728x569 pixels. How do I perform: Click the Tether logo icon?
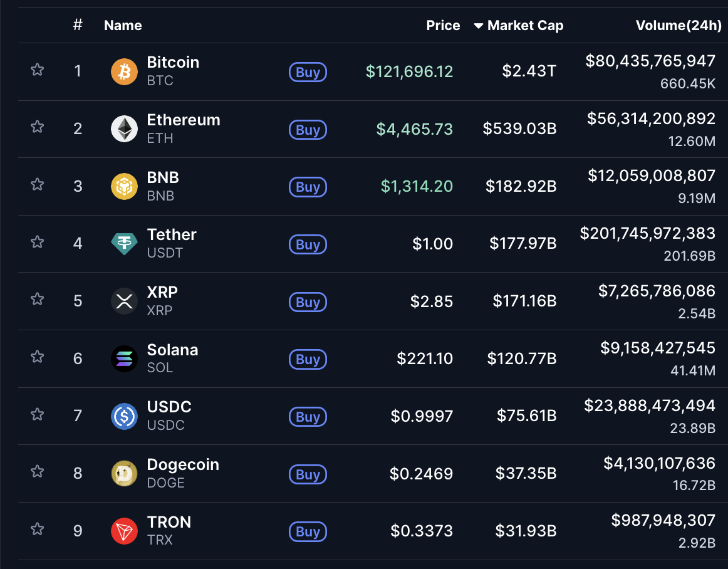click(x=124, y=244)
